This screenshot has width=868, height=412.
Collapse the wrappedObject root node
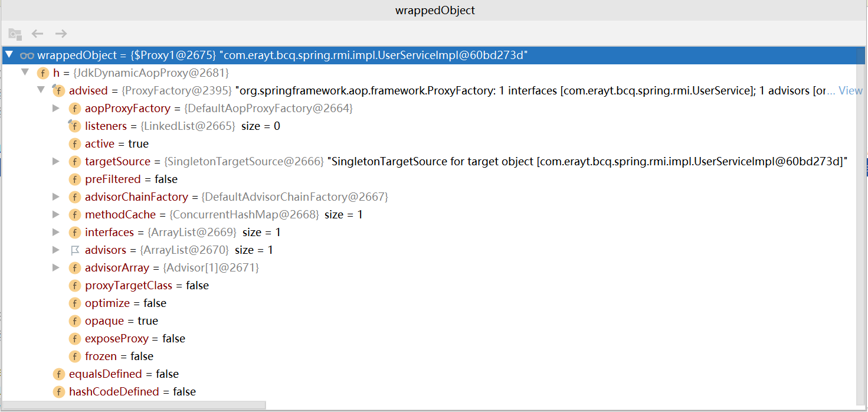pos(9,55)
